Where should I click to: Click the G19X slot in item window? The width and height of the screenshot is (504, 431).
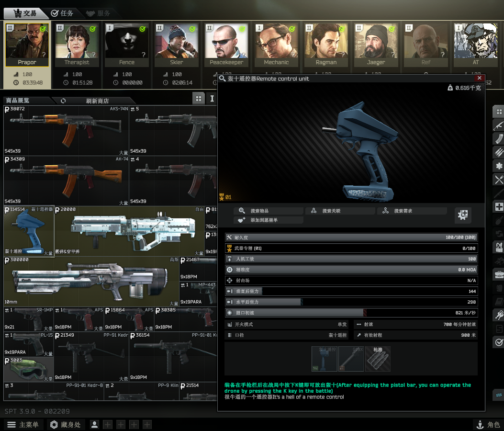[351, 359]
